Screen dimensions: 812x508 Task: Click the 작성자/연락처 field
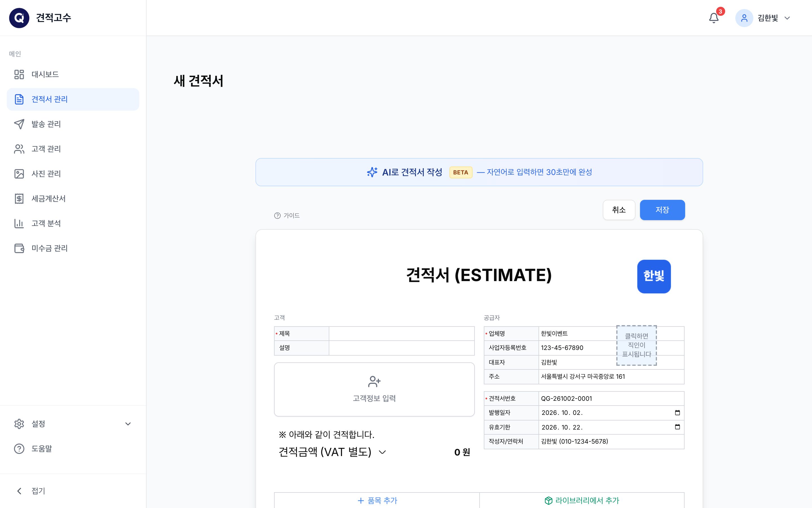tap(611, 441)
